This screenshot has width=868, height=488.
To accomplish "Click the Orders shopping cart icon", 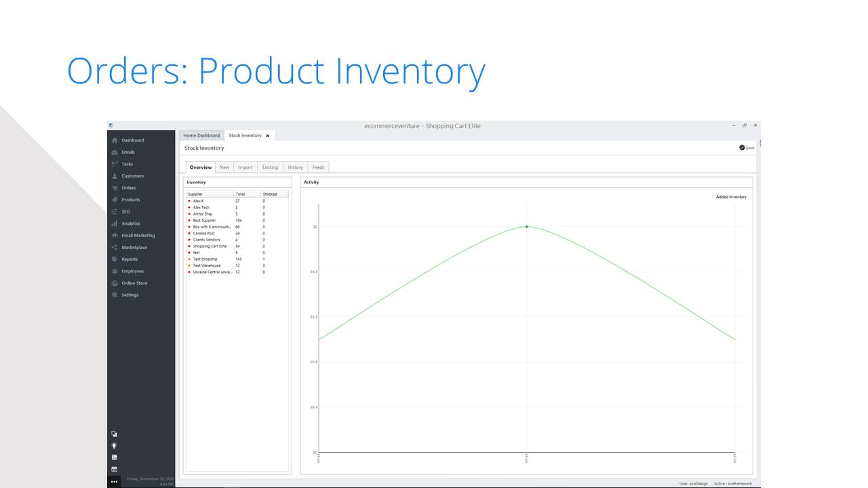I will pyautogui.click(x=115, y=188).
